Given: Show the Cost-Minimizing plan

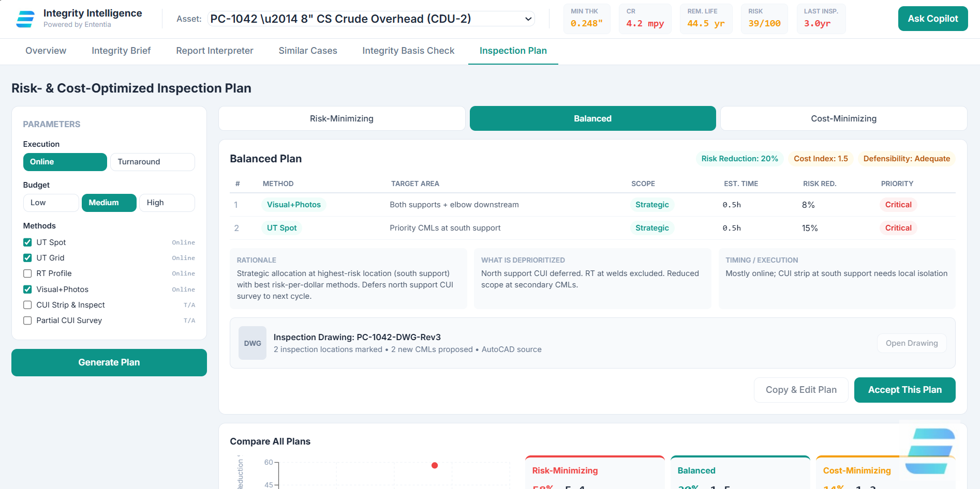Looking at the screenshot, I should [x=844, y=118].
